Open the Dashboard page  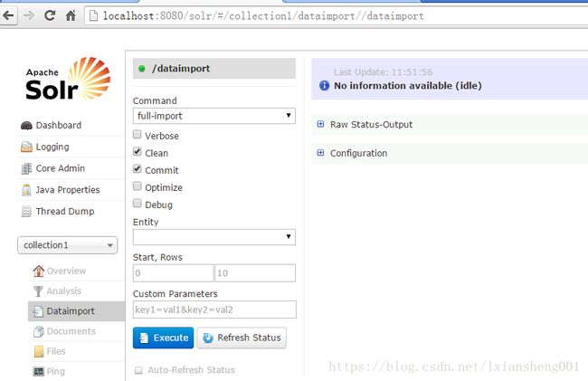[x=58, y=125]
